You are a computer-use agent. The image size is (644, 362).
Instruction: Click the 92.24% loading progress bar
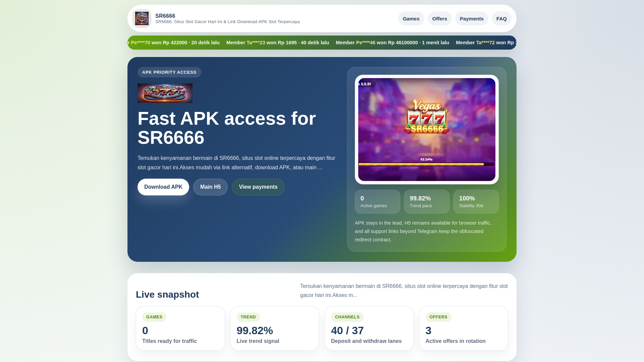pyautogui.click(x=427, y=164)
